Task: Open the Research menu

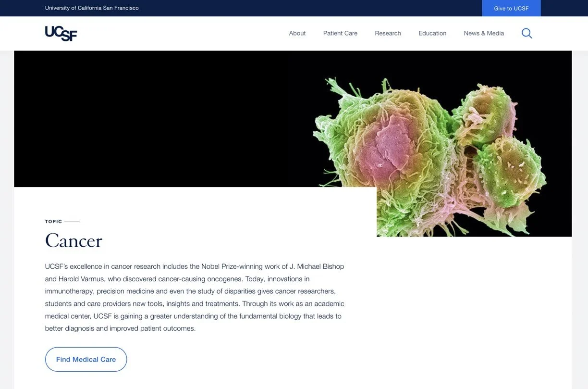Action: [388, 33]
